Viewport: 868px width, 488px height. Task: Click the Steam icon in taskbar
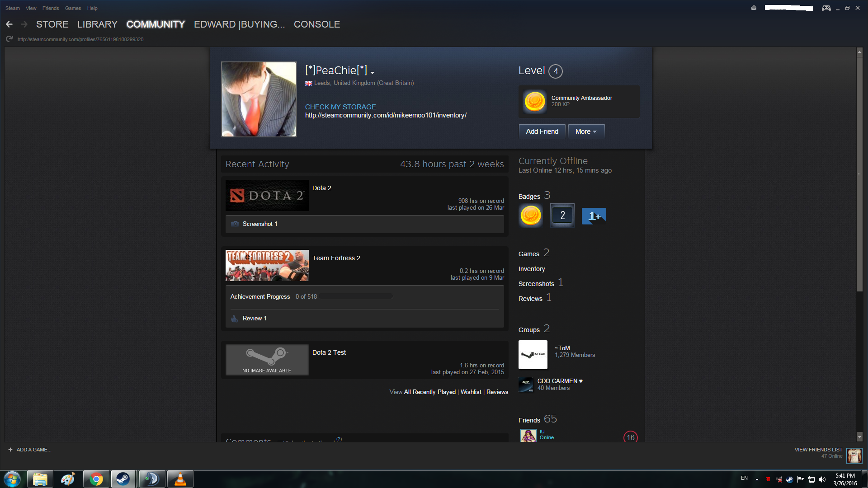(x=123, y=479)
